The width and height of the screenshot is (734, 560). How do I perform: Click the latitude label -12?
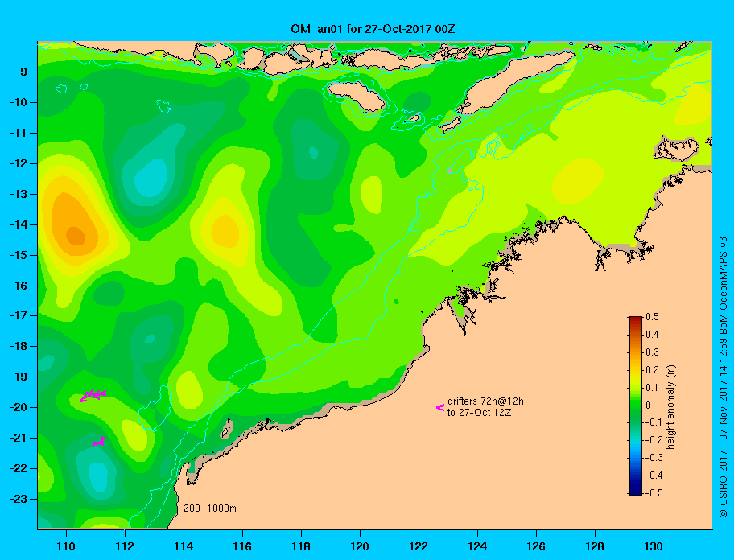[x=19, y=164]
